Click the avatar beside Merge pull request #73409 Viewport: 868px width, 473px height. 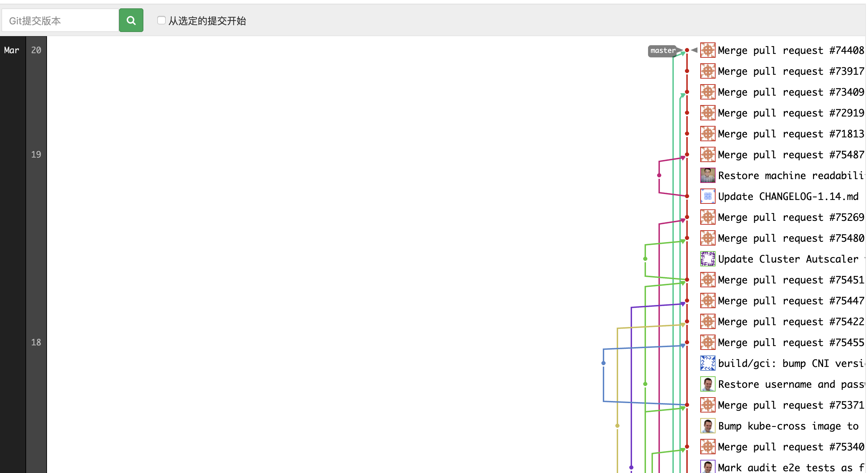coord(708,92)
